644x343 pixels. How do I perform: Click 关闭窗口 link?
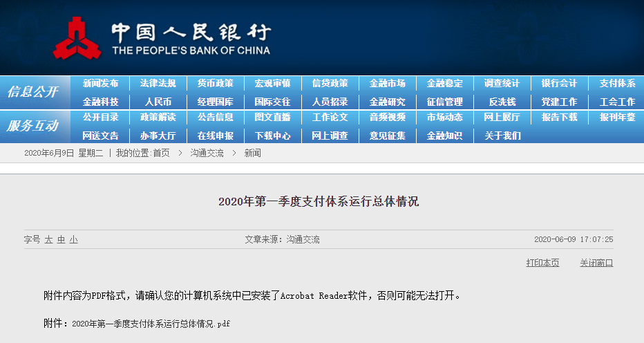(596, 263)
